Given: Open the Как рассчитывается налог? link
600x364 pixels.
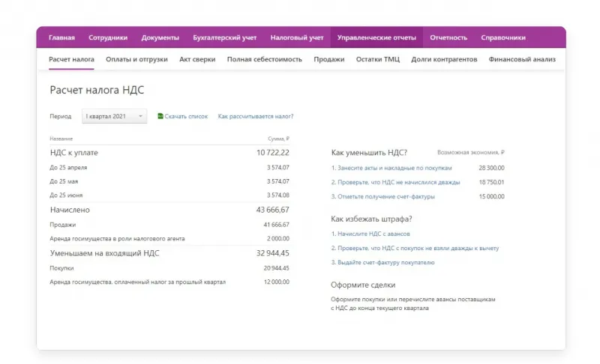Looking at the screenshot, I should tap(256, 116).
